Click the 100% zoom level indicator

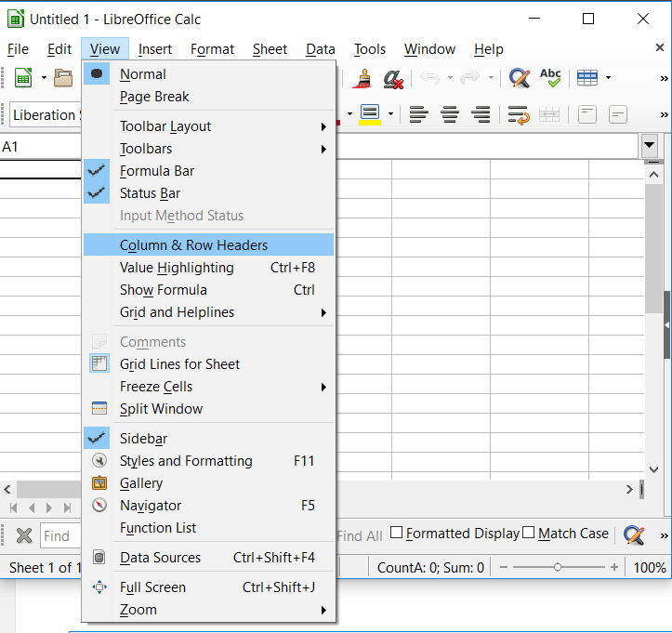click(650, 567)
